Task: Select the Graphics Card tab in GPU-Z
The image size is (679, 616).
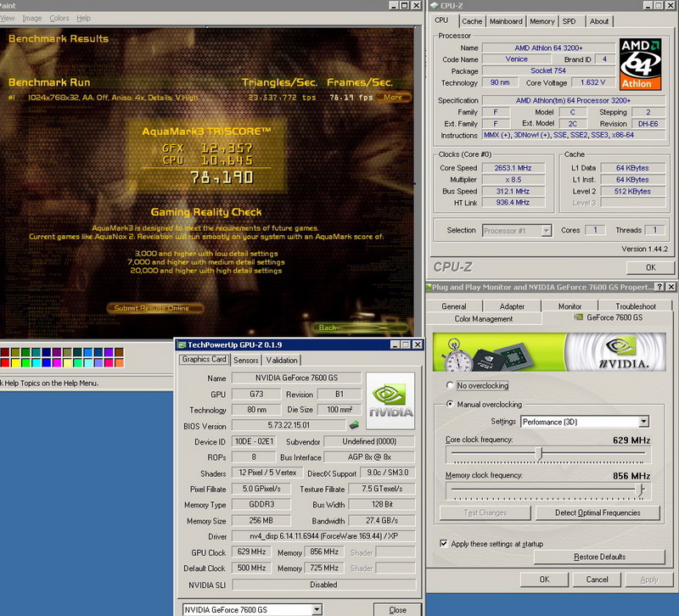Action: (x=204, y=359)
